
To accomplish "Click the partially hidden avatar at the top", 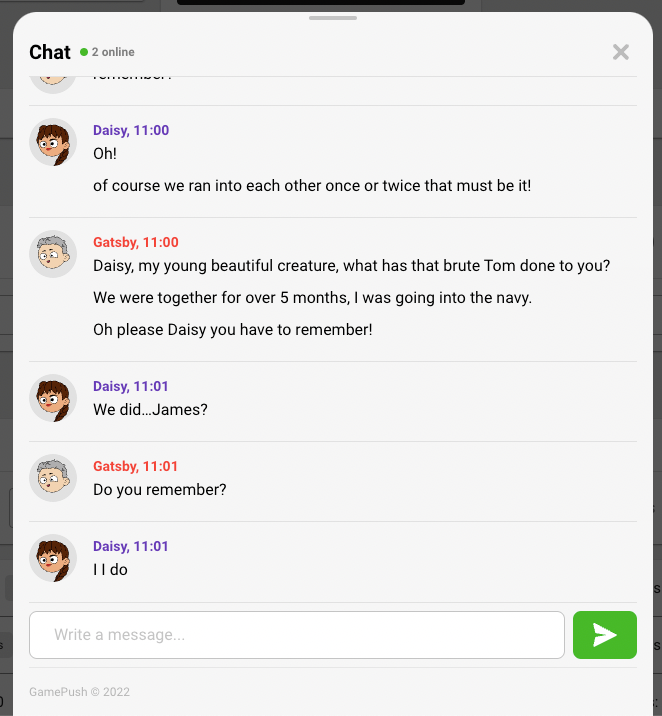I will coord(53,83).
